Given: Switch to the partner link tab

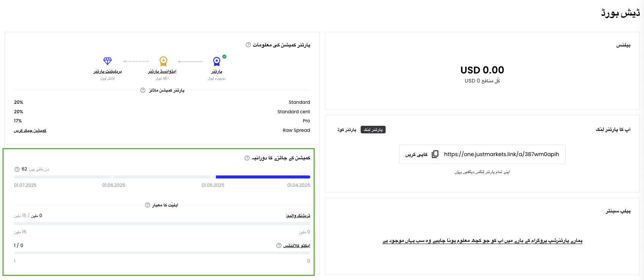Looking at the screenshot, I should [x=373, y=130].
